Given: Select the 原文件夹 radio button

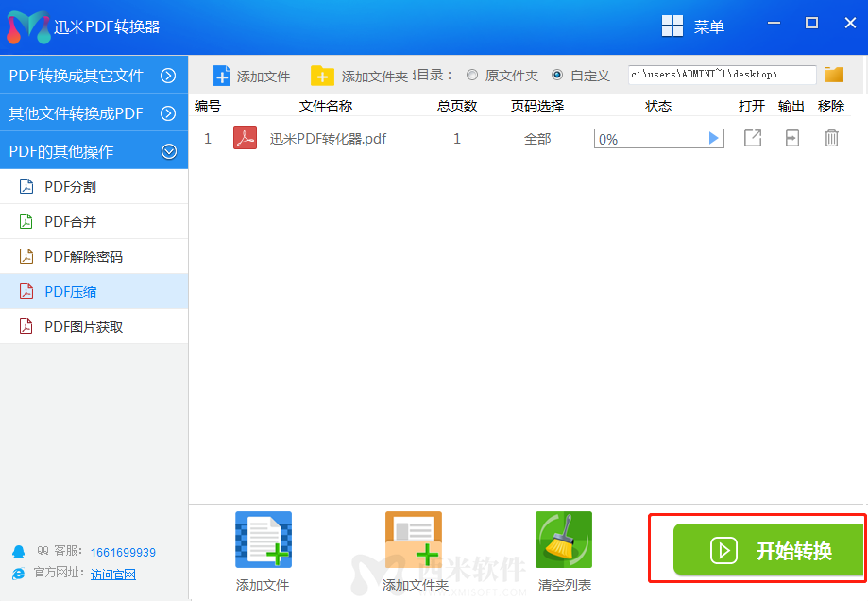Looking at the screenshot, I should pos(472,76).
